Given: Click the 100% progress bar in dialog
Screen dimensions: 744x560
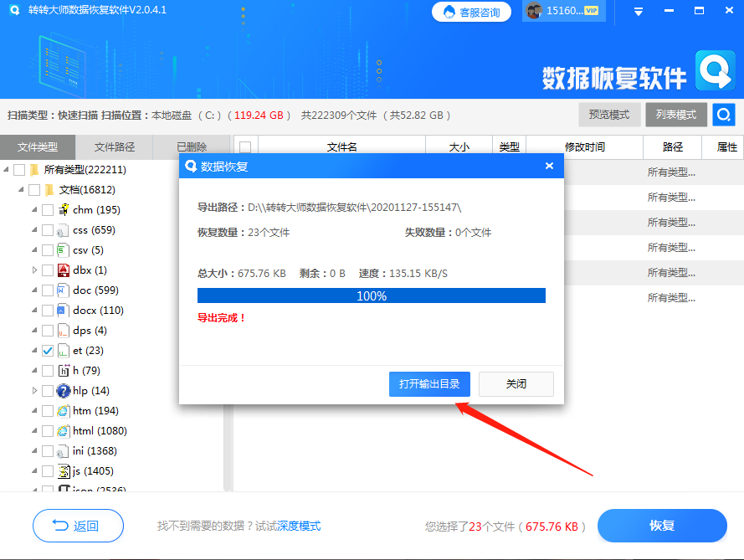Looking at the screenshot, I should [x=371, y=295].
